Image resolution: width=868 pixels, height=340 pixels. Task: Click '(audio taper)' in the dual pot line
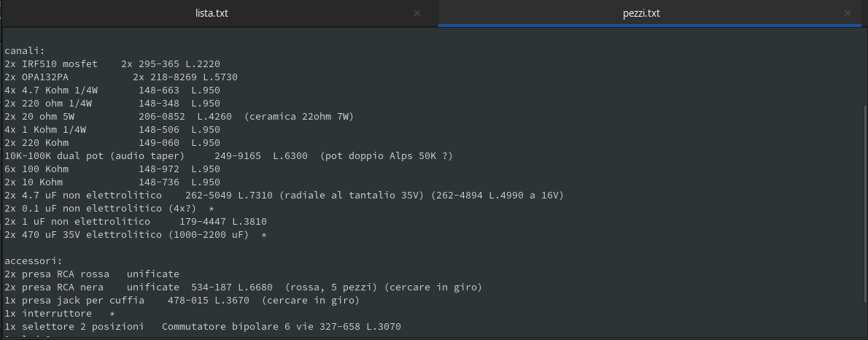[x=147, y=156]
